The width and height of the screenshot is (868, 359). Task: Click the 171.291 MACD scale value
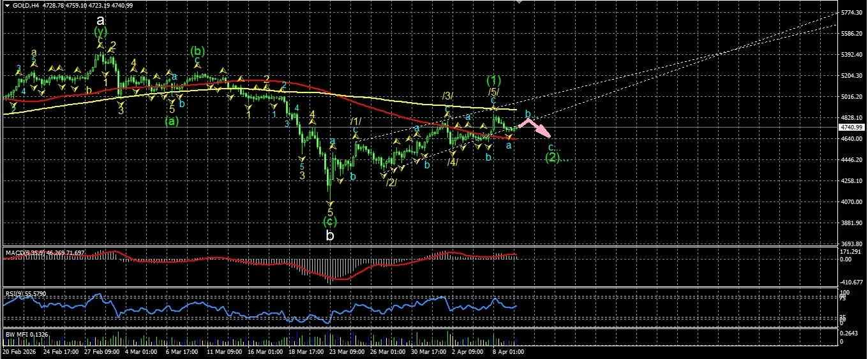click(851, 252)
